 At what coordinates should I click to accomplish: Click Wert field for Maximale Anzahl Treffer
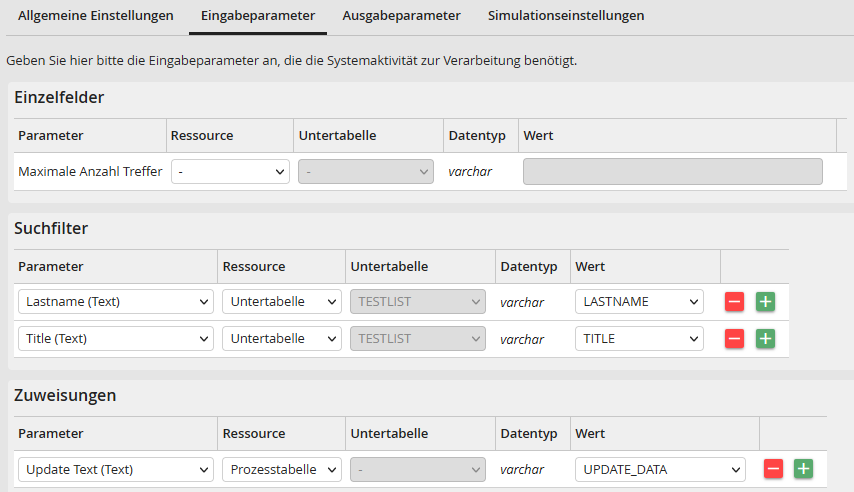672,171
